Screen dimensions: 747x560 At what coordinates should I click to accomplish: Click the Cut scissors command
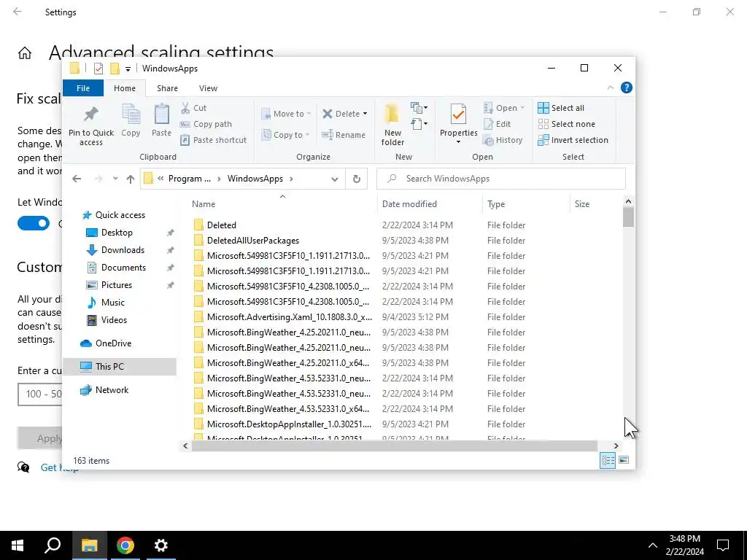[x=193, y=108]
